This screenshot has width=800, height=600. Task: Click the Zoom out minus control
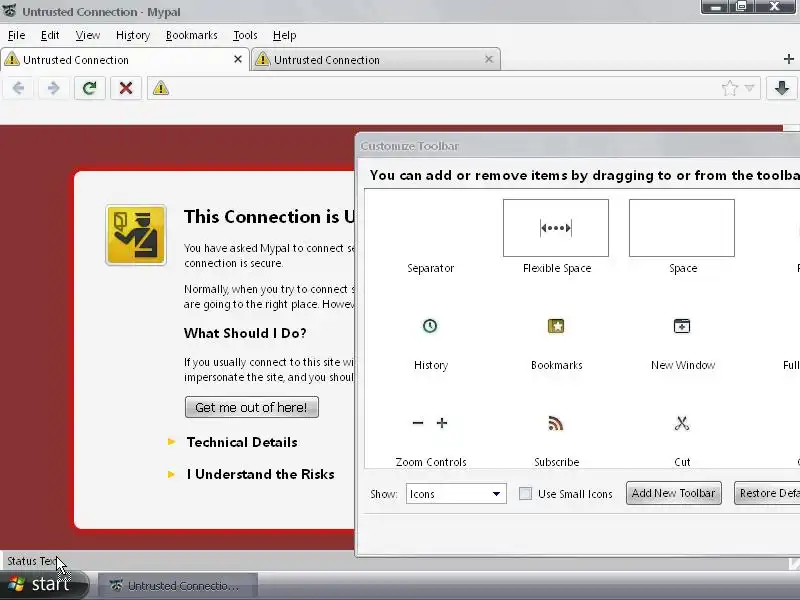418,423
